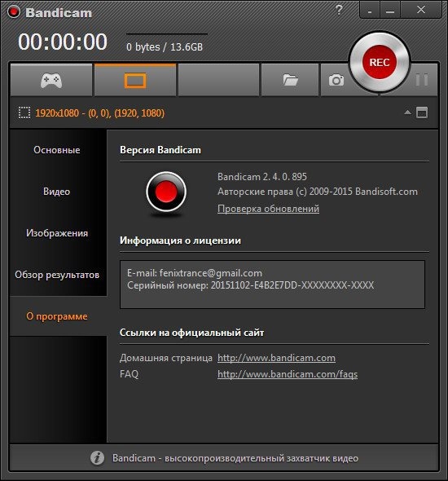Image resolution: width=448 pixels, height=481 pixels.
Task: Open the http://www.bandicam.com homepage link
Action: pos(276,358)
